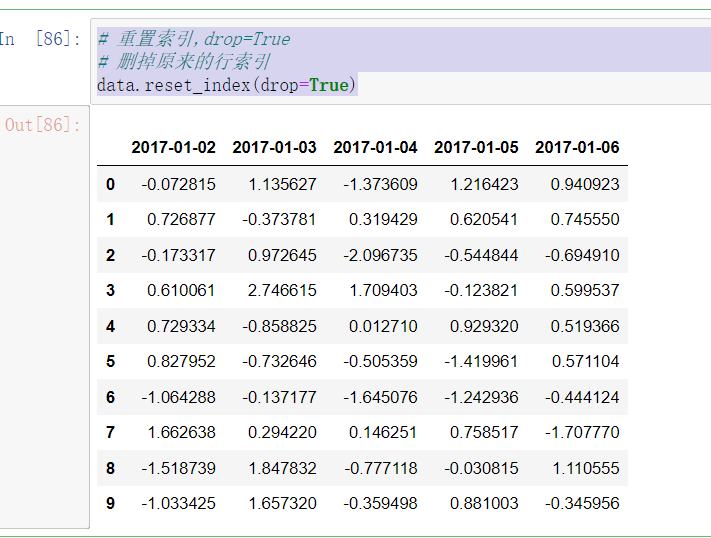
Task: Select column header 2017-01-04
Action: tap(375, 147)
